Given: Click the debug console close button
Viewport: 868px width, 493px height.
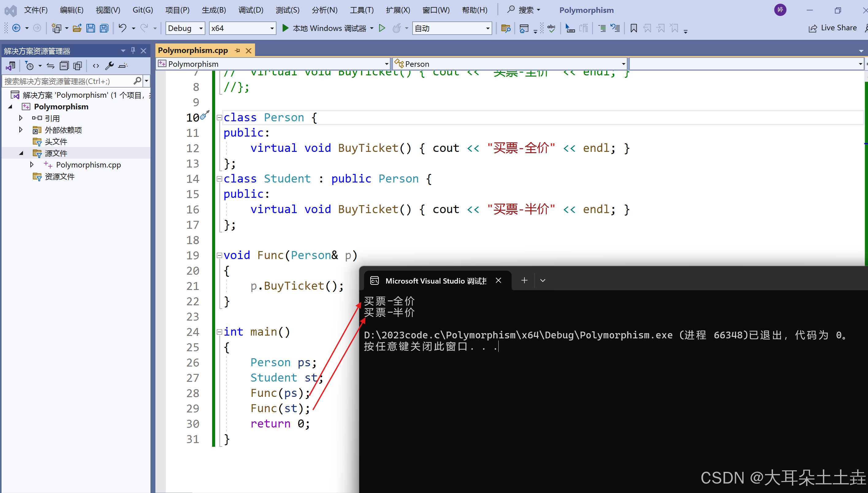Looking at the screenshot, I should pyautogui.click(x=498, y=280).
